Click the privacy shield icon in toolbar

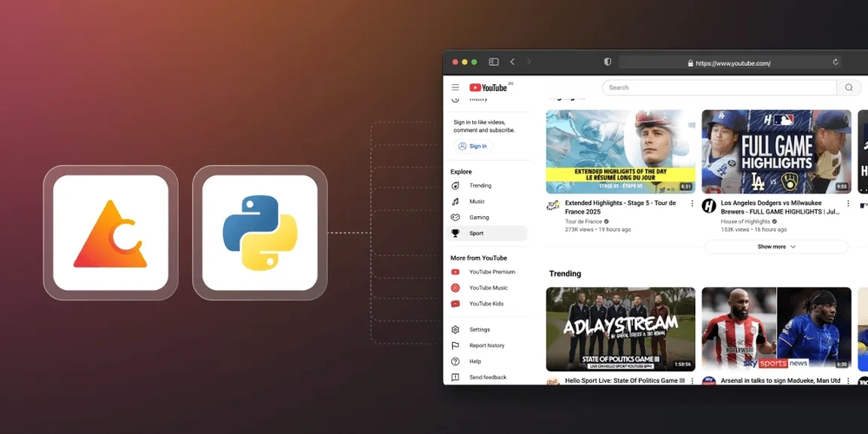click(x=607, y=62)
